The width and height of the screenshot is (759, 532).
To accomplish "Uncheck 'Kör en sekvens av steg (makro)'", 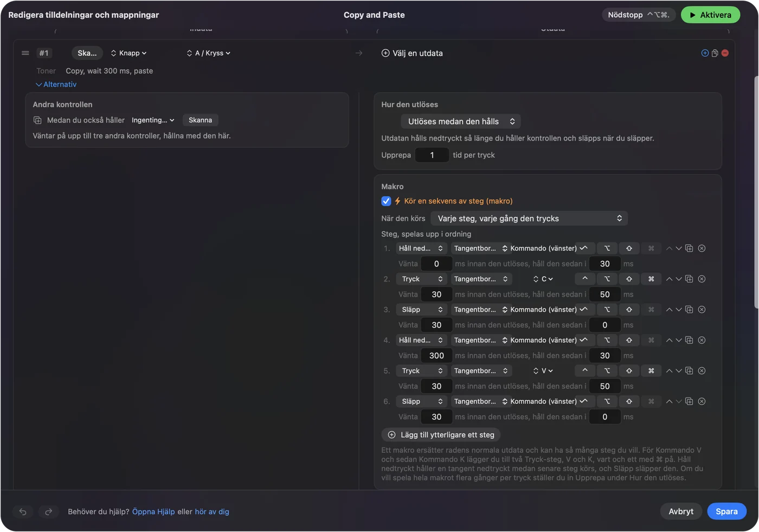I will (x=386, y=201).
